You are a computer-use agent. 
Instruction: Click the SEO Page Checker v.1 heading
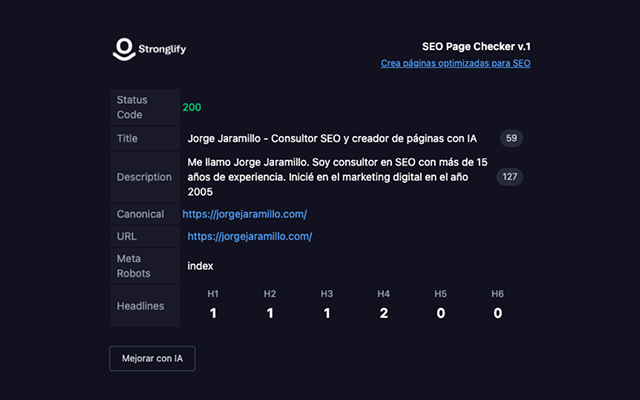click(x=476, y=47)
